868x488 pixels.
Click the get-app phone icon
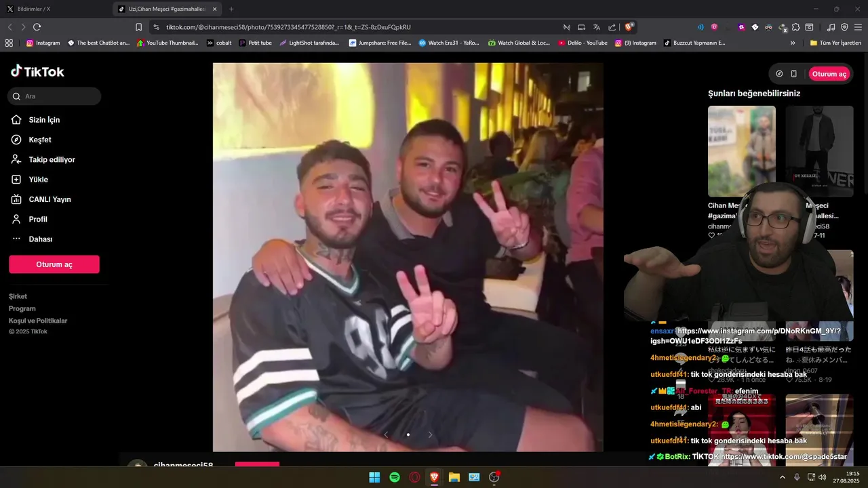coord(794,74)
